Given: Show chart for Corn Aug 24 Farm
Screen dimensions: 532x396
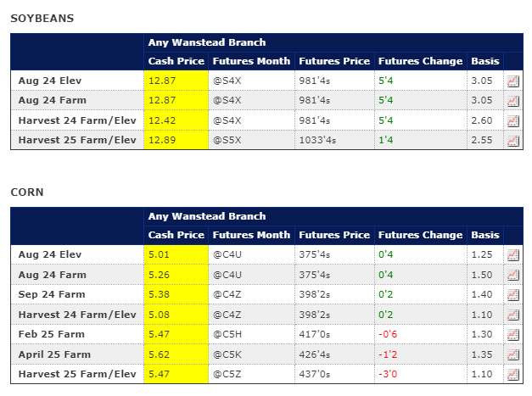Looking at the screenshot, I should point(512,275).
